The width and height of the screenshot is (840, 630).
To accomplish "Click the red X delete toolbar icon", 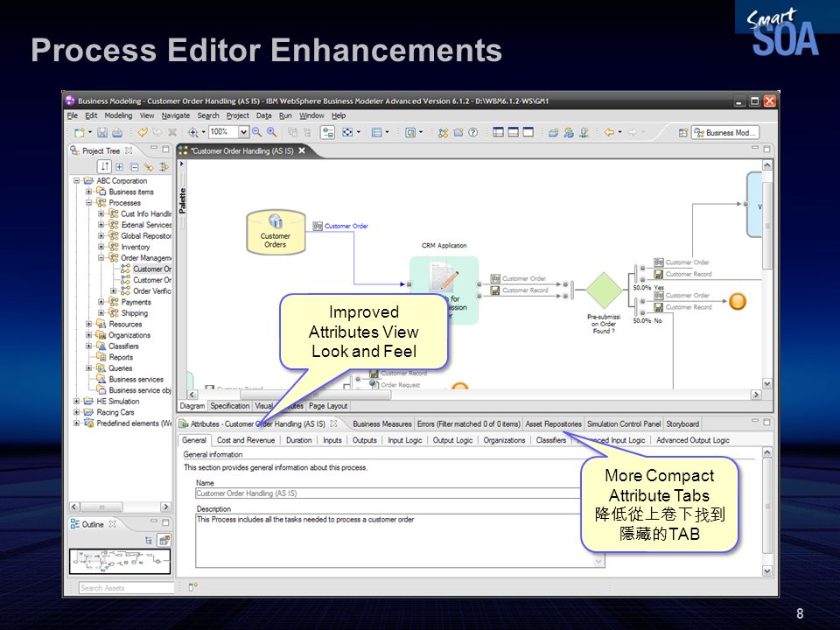I will tap(172, 132).
